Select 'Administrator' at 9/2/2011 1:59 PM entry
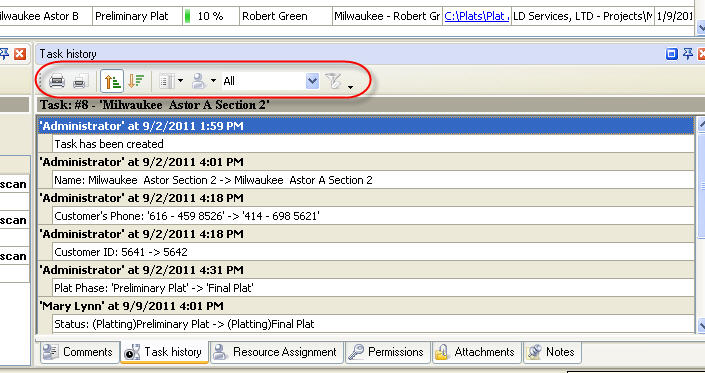The height and width of the screenshot is (373, 705). tap(366, 126)
